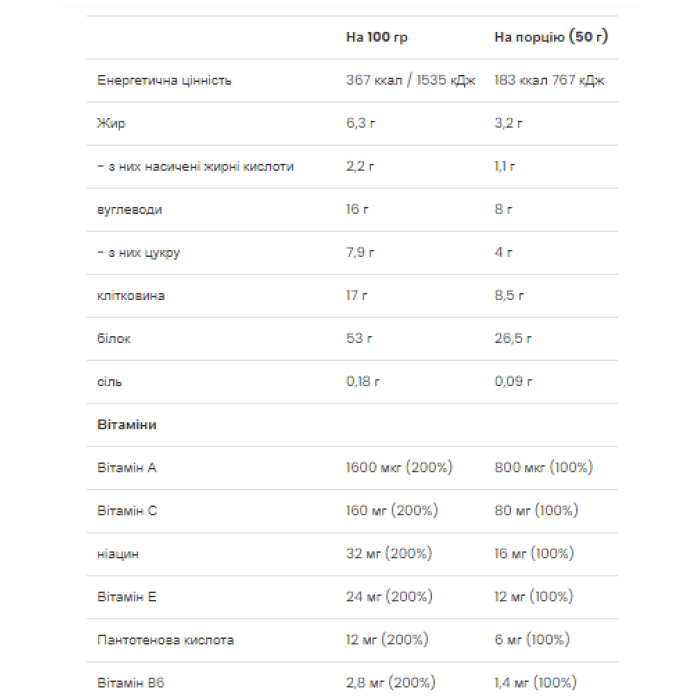Viewport: 700px width, 700px height.
Task: Click the 'Вітаміни' section heading
Action: point(127,424)
